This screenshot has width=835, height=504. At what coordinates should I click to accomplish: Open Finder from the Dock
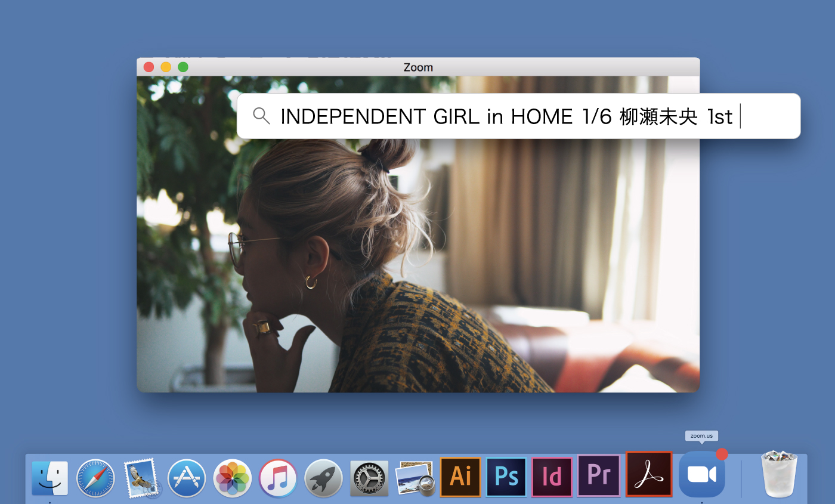point(50,478)
